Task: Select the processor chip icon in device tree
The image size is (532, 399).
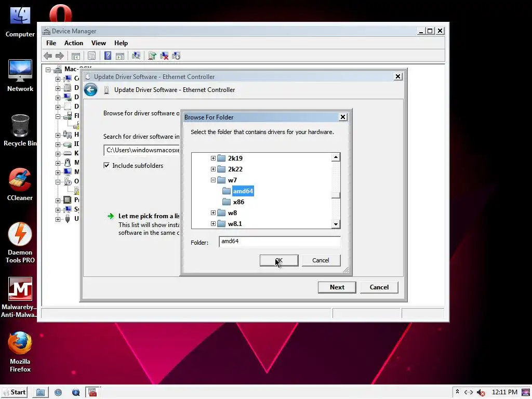Action: pos(68,199)
